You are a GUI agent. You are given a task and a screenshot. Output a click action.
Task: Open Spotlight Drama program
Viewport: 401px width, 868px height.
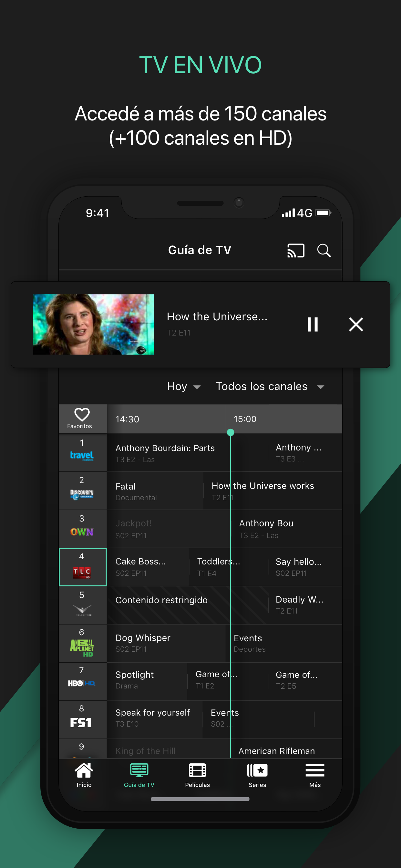click(x=147, y=681)
